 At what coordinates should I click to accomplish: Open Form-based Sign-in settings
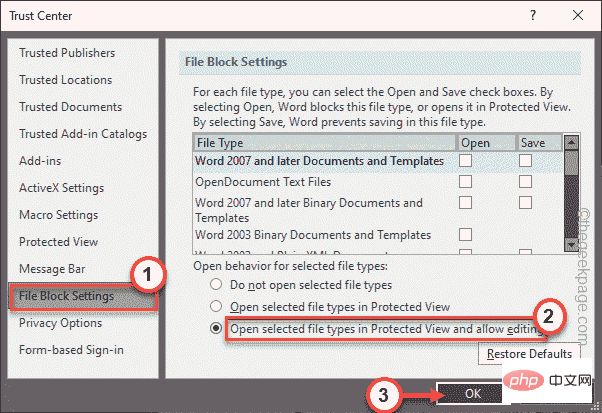(71, 350)
